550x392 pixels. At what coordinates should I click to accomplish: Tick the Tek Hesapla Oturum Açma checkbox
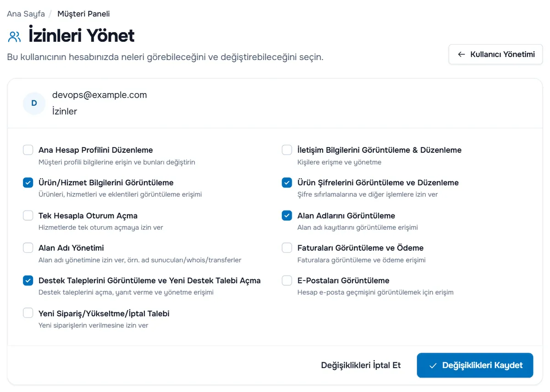tap(28, 215)
